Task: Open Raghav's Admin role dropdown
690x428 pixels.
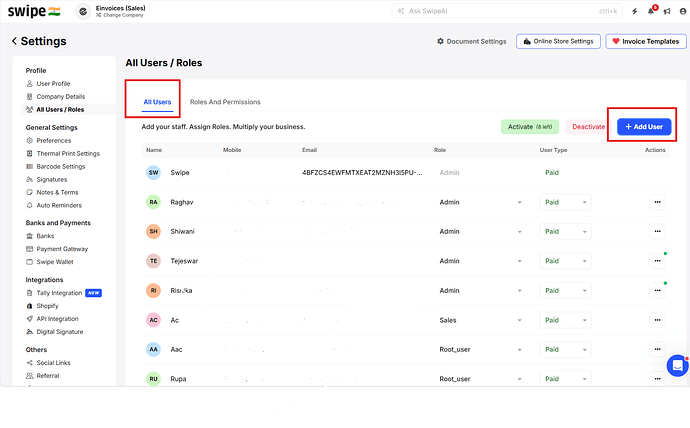Action: [x=481, y=202]
